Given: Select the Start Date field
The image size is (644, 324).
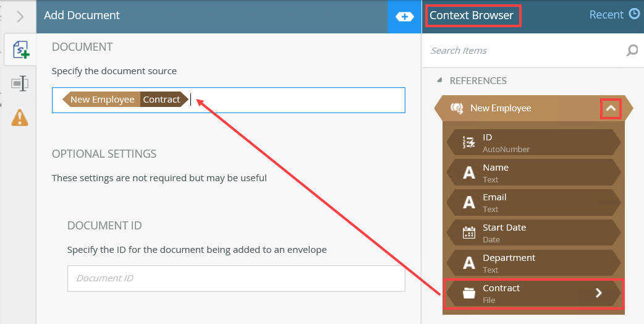Looking at the screenshot, I should (x=533, y=233).
